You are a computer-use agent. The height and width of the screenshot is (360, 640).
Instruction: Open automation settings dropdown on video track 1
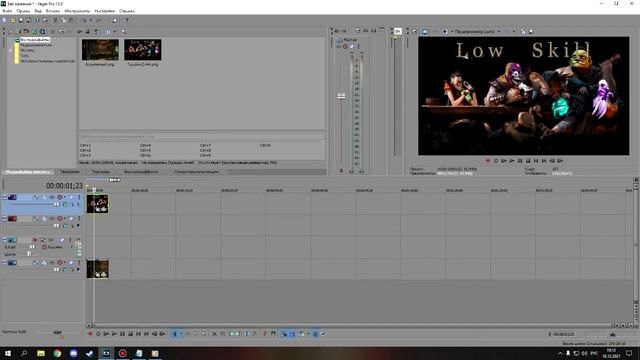point(65,197)
